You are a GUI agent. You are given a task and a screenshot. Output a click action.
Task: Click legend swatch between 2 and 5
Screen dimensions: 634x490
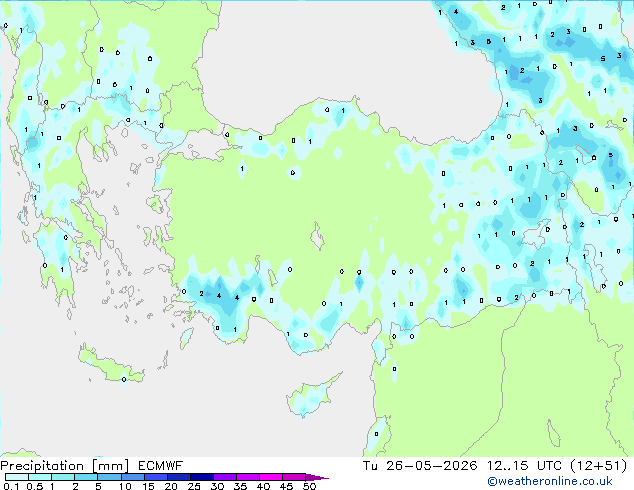(86, 477)
